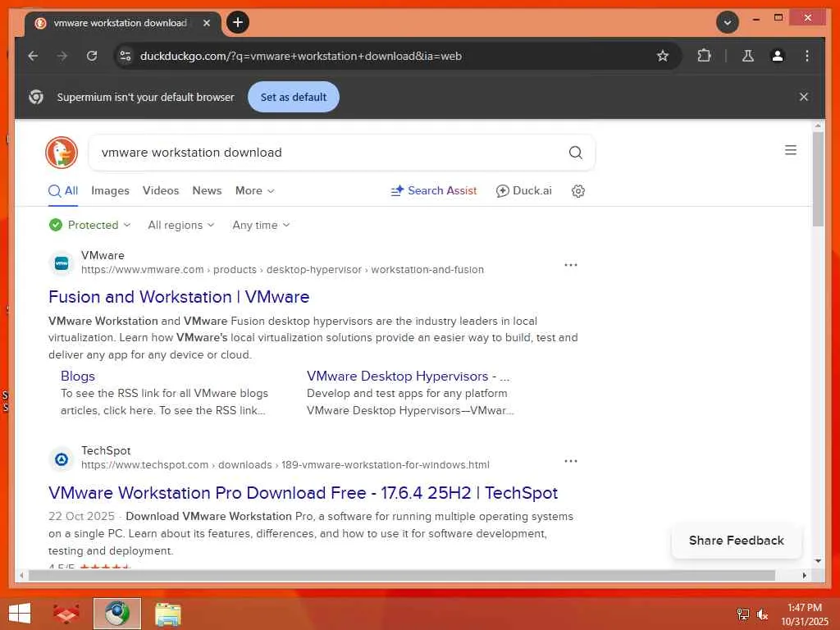Viewport: 840px width, 630px height.
Task: Click the muted volume tray icon
Action: (x=762, y=614)
